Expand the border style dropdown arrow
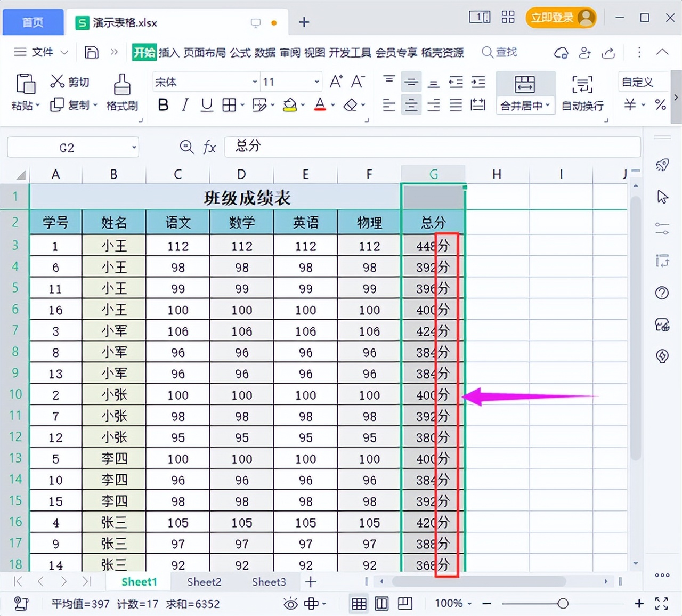The image size is (682, 616). click(241, 104)
